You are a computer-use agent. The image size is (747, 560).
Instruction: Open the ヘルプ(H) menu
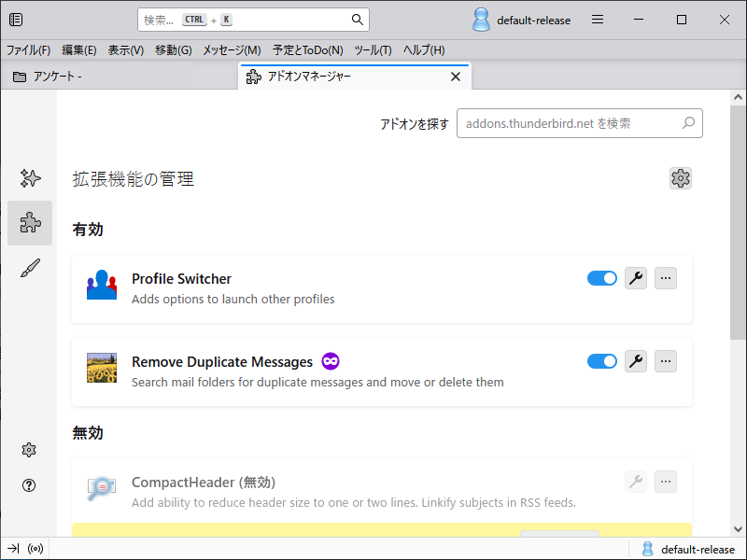point(424,50)
